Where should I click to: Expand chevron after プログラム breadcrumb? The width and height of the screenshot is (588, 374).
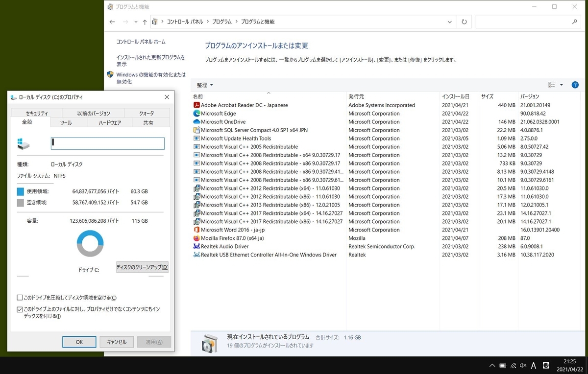pyautogui.click(x=237, y=22)
